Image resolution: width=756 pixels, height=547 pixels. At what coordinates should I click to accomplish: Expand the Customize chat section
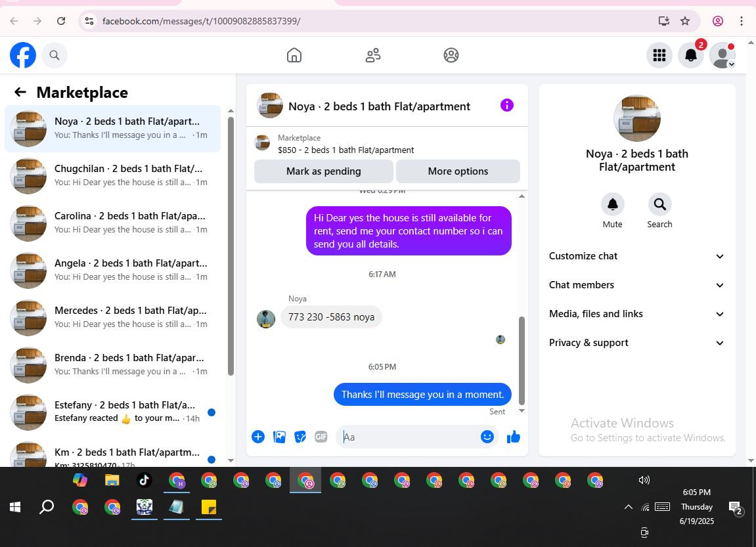636,256
